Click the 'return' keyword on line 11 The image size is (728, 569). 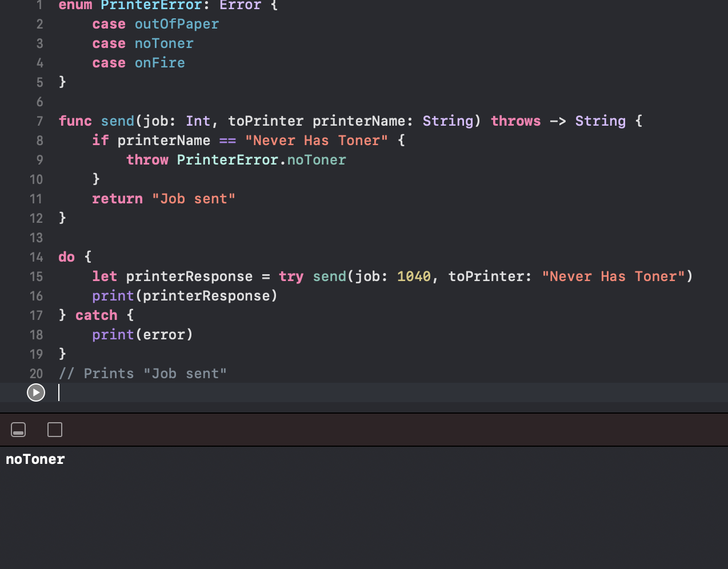coord(117,199)
